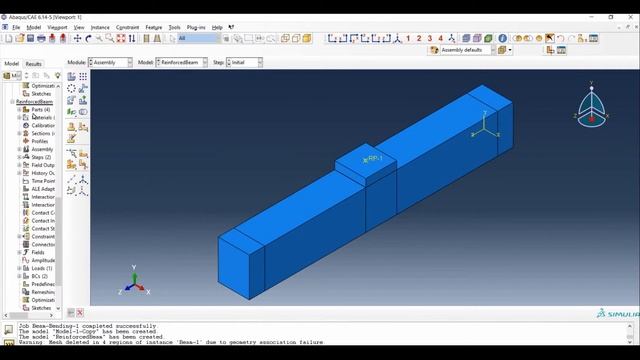Select Connector Sections in the model tree
Viewport: 640px width, 360px height.
click(43, 244)
